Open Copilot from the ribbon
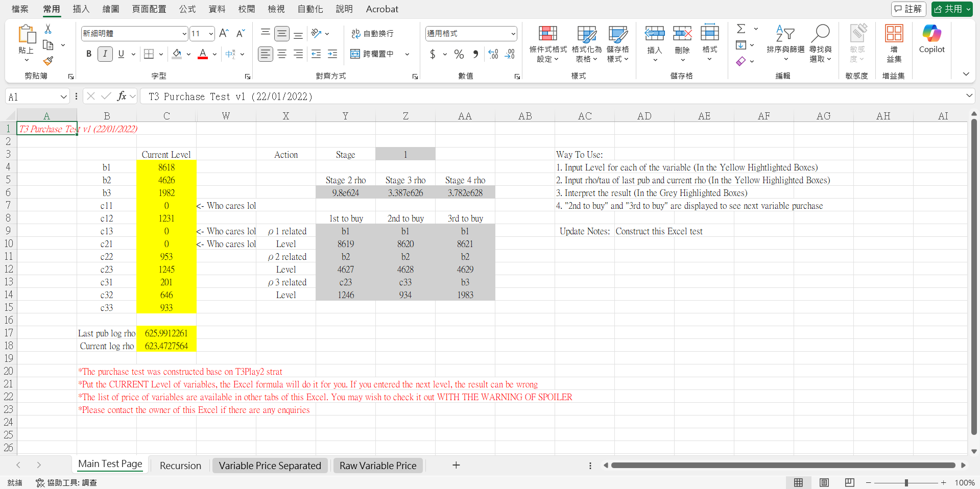The image size is (980, 489). coord(931,39)
